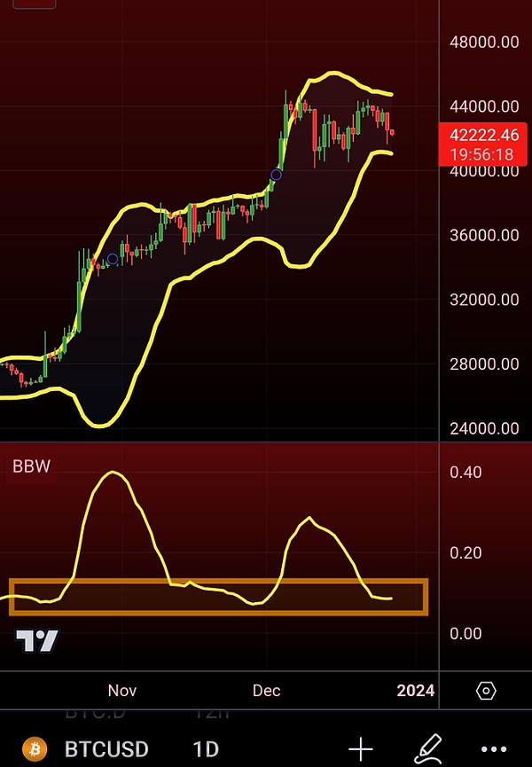The image size is (532, 767).
Task: Select the orange rectangle drawing on BBW pane
Action: pyautogui.click(x=218, y=582)
